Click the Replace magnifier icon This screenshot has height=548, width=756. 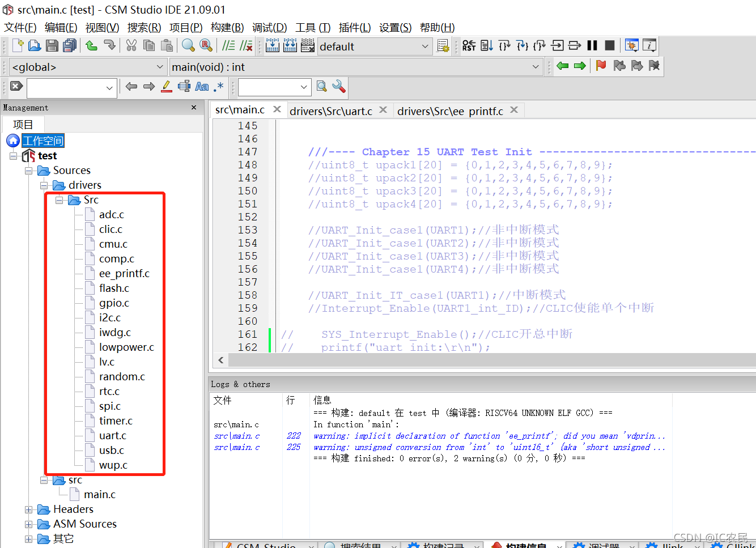pyautogui.click(x=206, y=46)
